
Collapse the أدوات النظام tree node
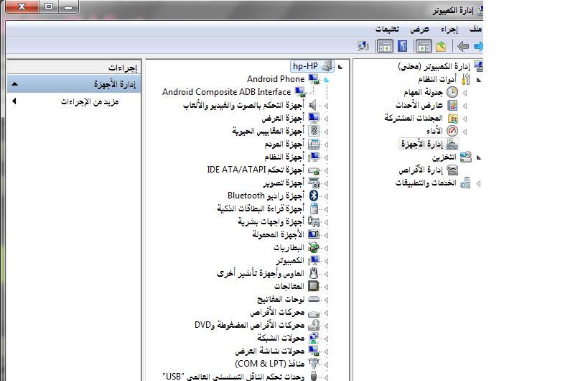[478, 80]
